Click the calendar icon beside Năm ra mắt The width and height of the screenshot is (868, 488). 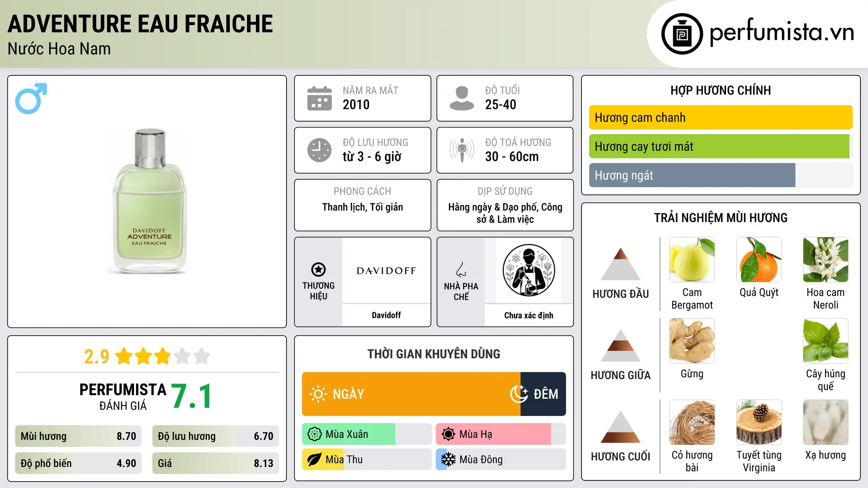(320, 98)
